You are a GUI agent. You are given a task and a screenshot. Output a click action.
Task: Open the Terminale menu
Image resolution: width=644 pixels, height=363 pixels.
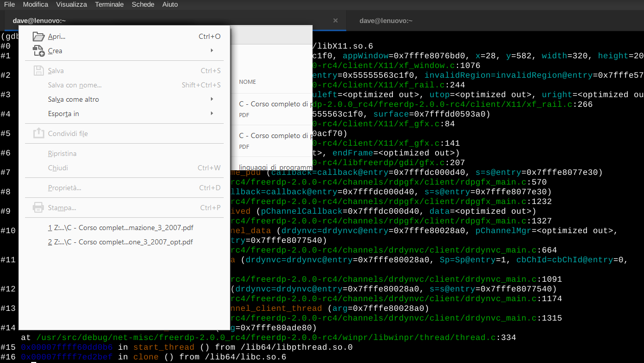pyautogui.click(x=108, y=4)
